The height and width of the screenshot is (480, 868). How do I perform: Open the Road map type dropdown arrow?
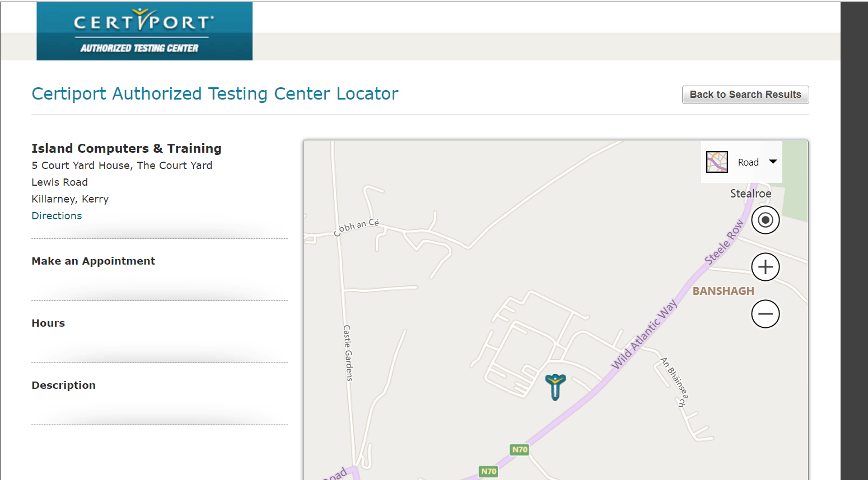[773, 162]
